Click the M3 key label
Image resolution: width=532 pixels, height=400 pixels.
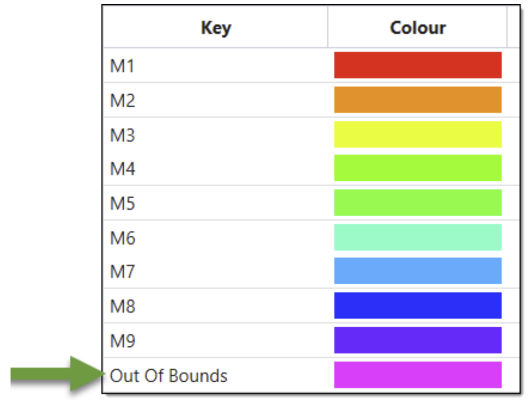tap(123, 135)
